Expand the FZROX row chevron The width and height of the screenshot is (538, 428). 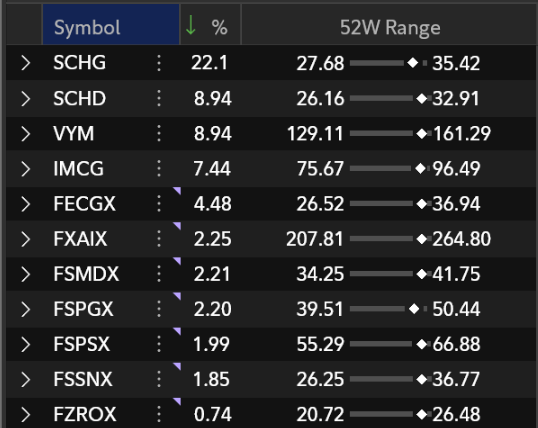[x=25, y=415]
